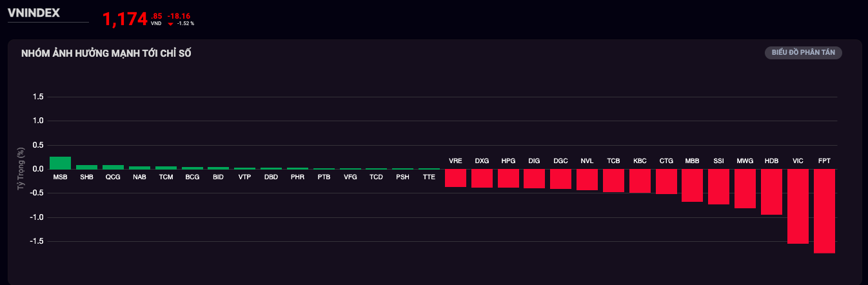868x285 pixels.
Task: Click the QCG ticker label
Action: point(113,177)
